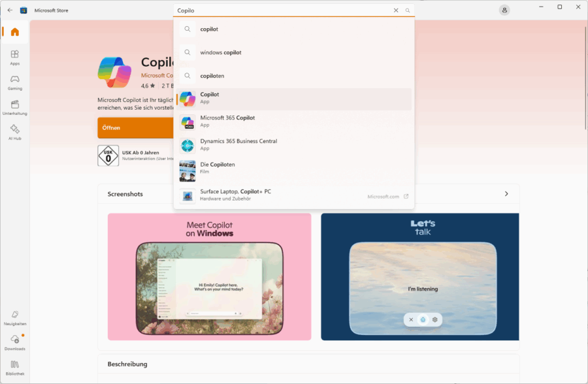The height and width of the screenshot is (384, 588).
Task: Click the Copilot app icon in suggestions
Action: (188, 99)
